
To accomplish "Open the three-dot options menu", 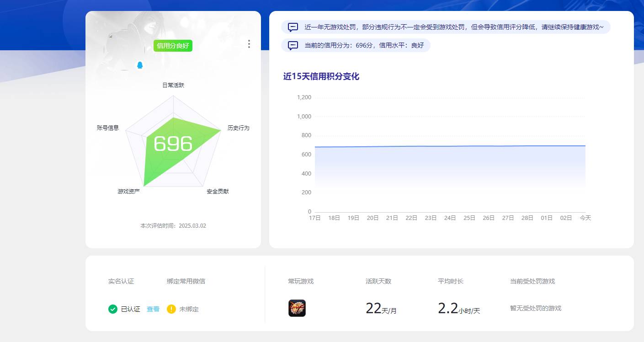I will (x=249, y=44).
